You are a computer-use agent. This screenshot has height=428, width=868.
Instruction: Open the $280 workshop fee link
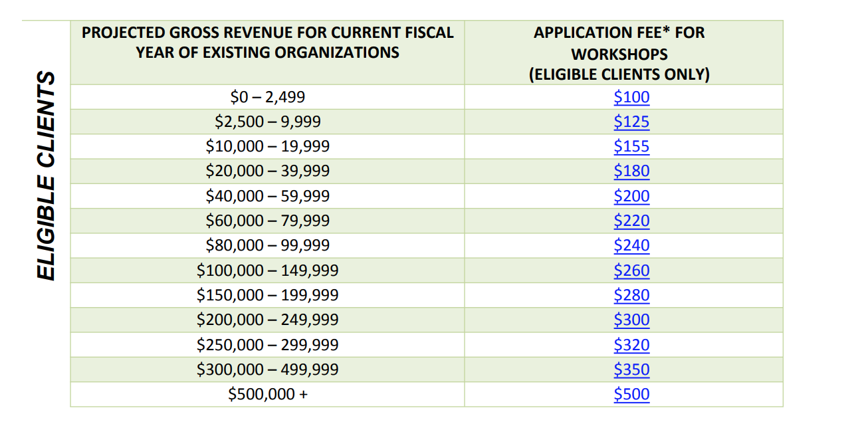click(631, 295)
